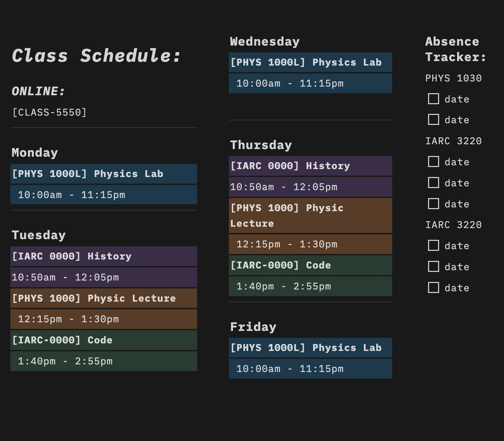The height and width of the screenshot is (441, 504).
Task: Select Friday's 10:00am - 11:15pm time slot
Action: pos(310,369)
